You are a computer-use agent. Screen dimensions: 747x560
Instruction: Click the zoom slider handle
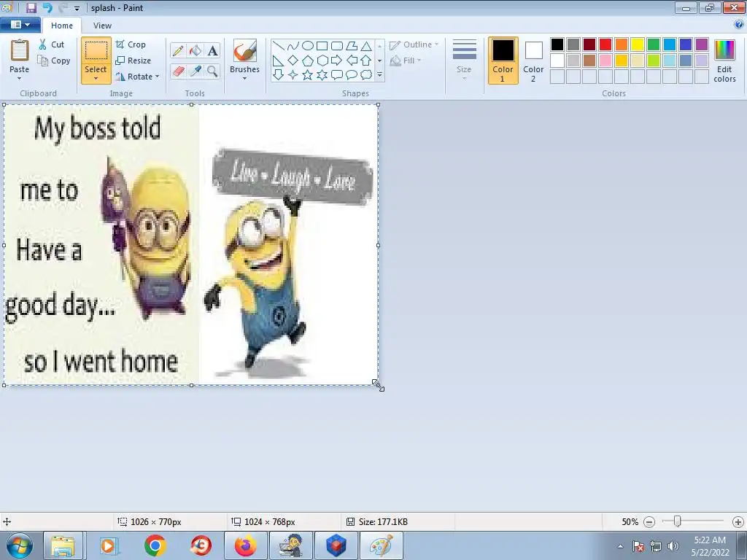pos(677,521)
